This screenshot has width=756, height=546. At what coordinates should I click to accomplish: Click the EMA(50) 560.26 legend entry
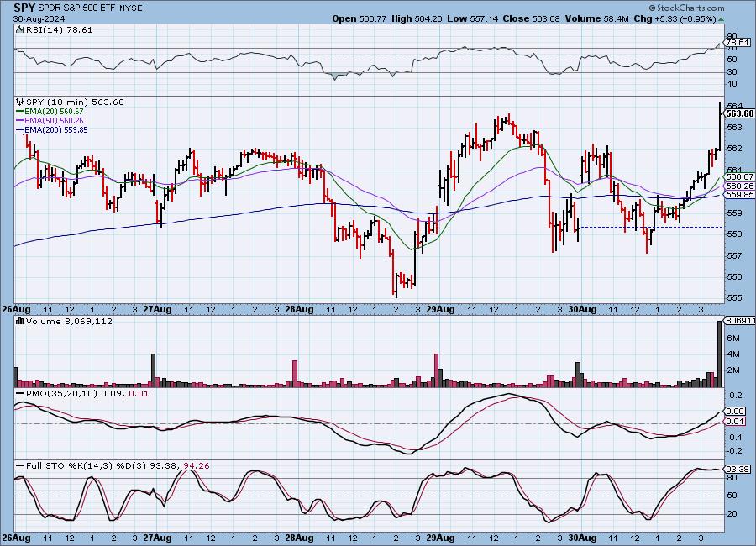[x=54, y=121]
